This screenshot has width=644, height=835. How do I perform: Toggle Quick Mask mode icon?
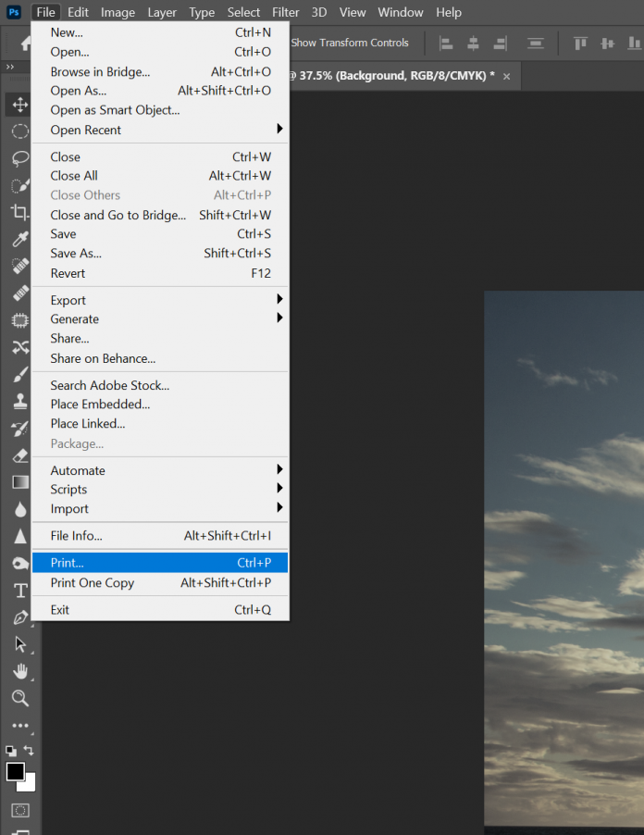19,810
